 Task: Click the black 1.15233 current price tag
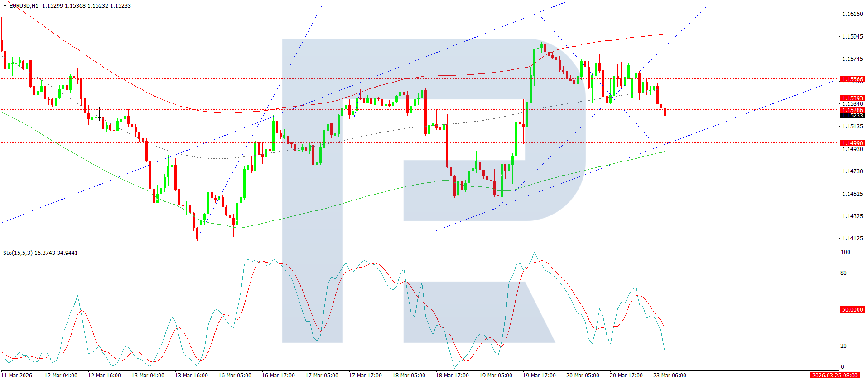click(x=852, y=116)
